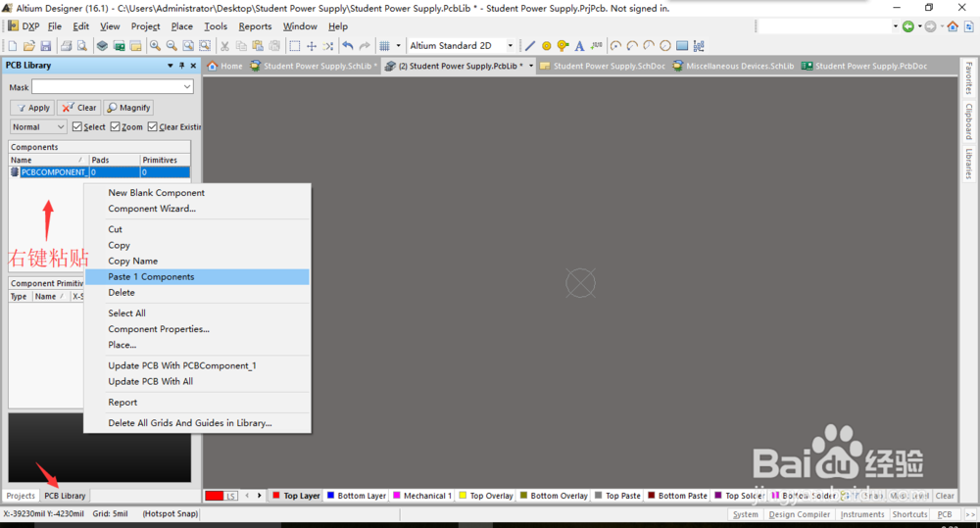Viewport: 980px width, 528px height.
Task: Open the Libraries side panel tab
Action: point(968,164)
